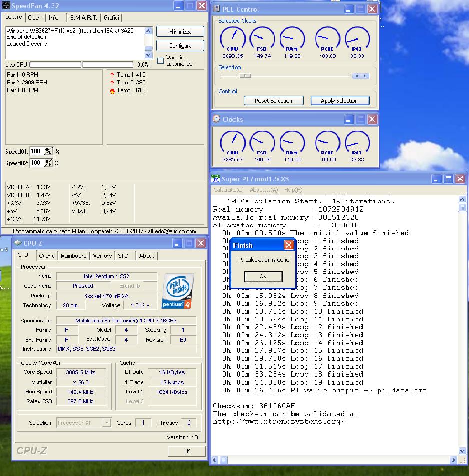Viewport: 469px width, 476px height.
Task: Click the Clocks window title icon
Action: tap(216, 119)
